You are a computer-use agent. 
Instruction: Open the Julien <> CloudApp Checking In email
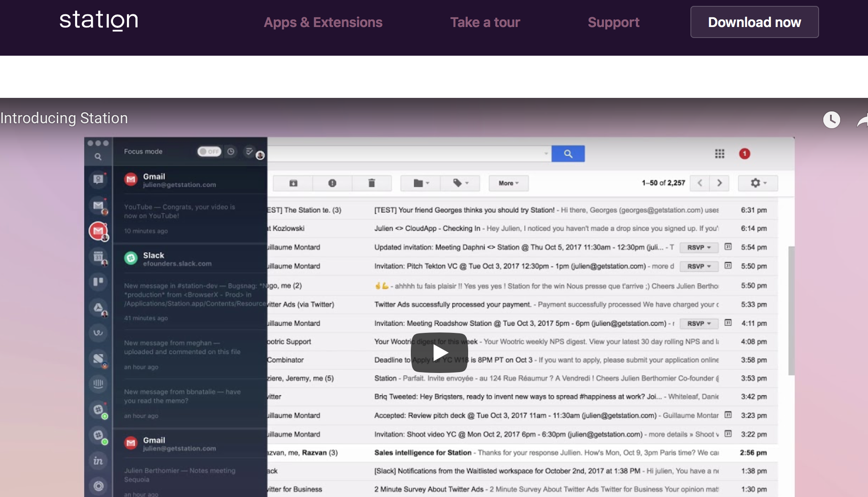522,228
